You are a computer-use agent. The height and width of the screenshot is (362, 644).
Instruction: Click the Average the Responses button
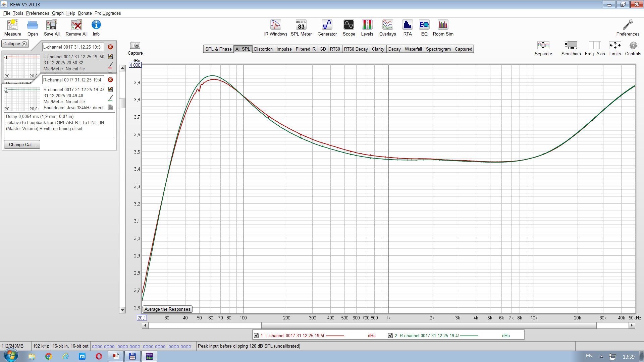167,309
